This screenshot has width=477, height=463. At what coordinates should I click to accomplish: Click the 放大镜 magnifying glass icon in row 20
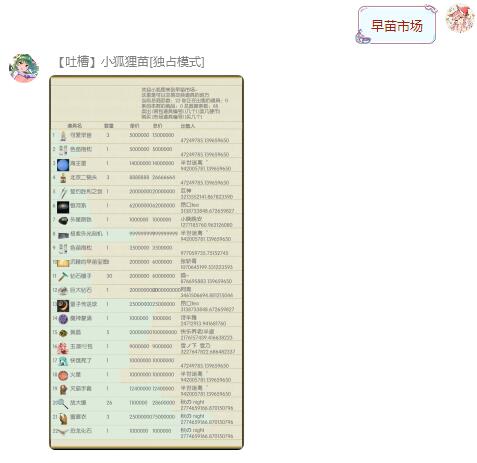(62, 404)
